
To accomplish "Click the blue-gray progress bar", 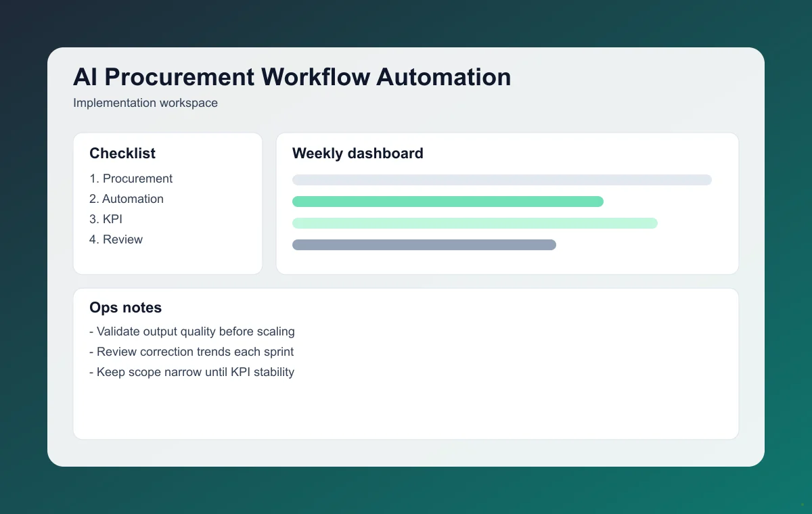I will tap(424, 245).
